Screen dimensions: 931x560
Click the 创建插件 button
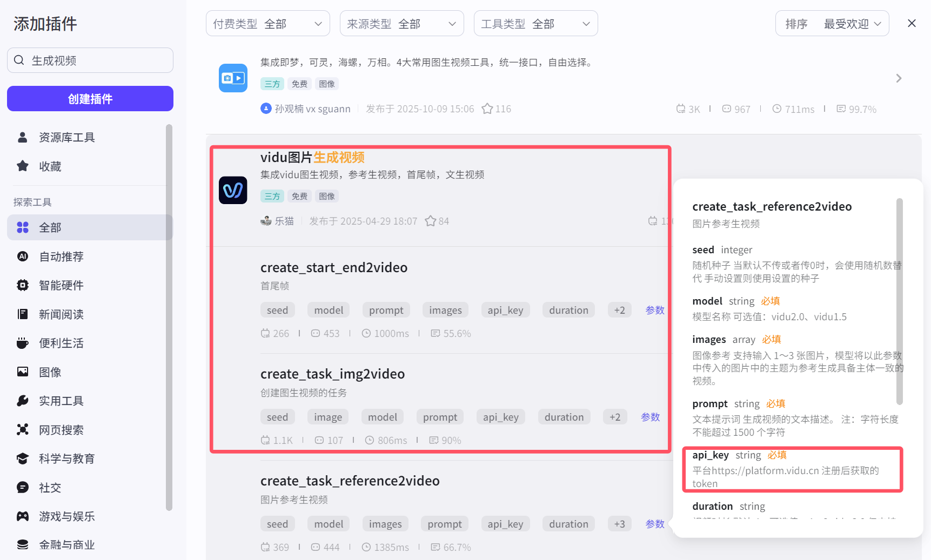(x=90, y=98)
